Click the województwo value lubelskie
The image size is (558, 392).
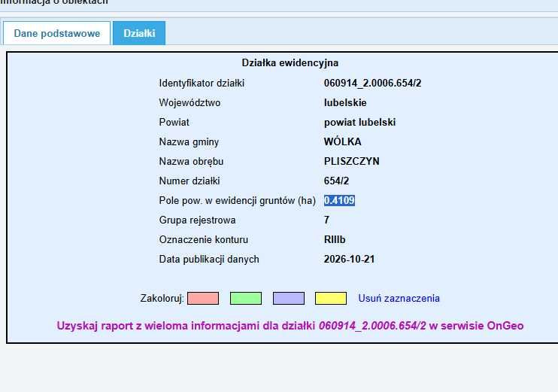coord(345,103)
